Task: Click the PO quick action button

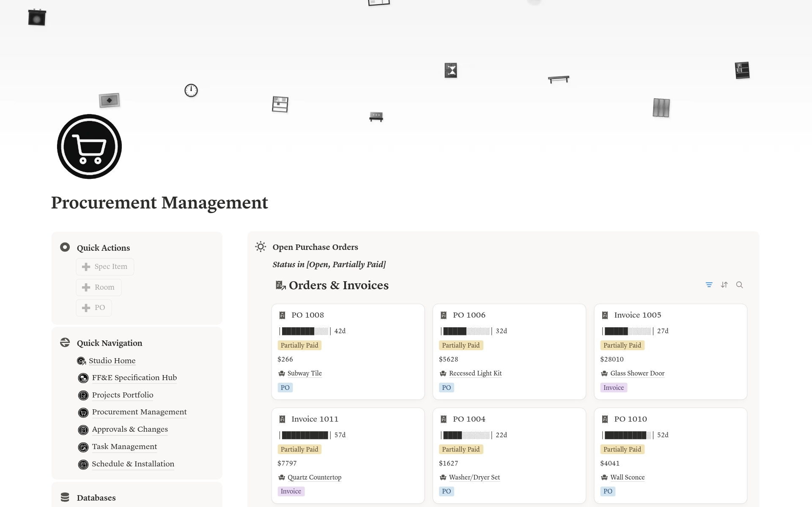Action: pos(93,307)
